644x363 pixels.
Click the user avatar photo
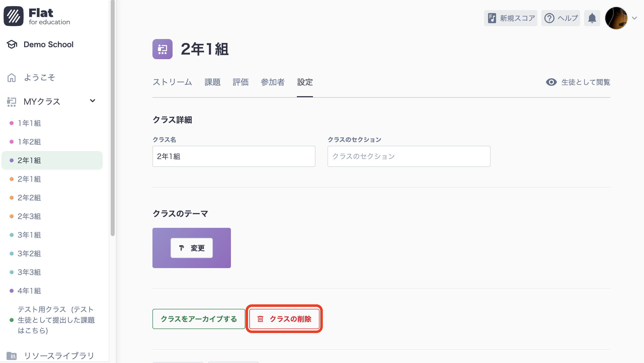[617, 18]
